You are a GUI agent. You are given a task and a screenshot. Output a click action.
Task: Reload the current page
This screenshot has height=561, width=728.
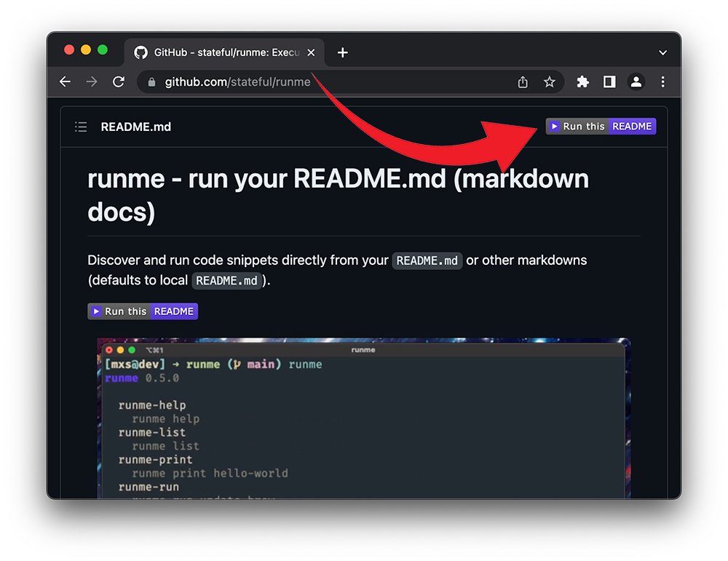[x=119, y=81]
